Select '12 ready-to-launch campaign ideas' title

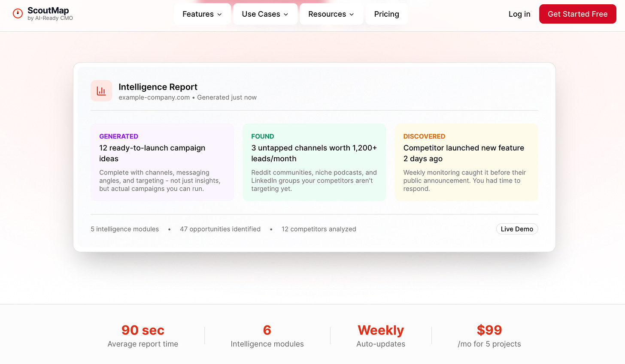tap(152, 153)
